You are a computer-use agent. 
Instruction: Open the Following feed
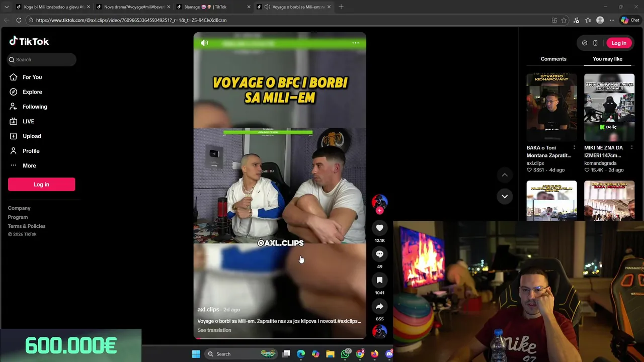tap(35, 107)
